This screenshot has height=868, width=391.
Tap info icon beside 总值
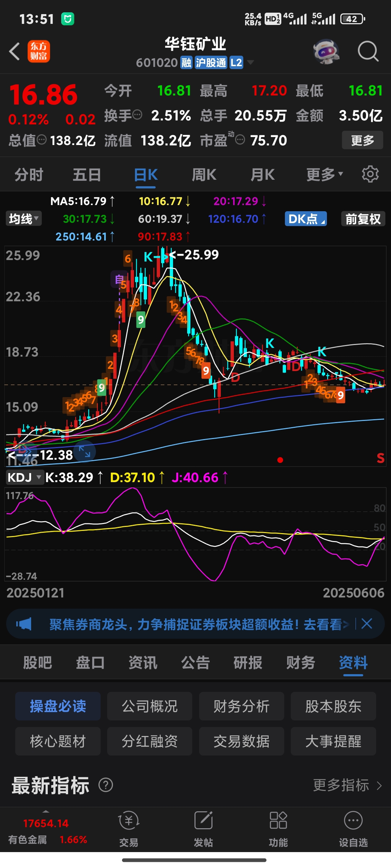tap(42, 140)
